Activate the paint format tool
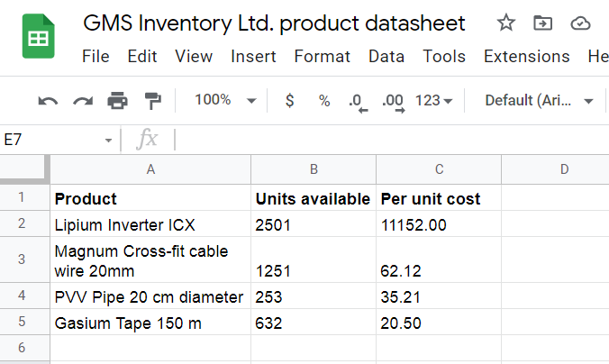Viewport: 609px width, 364px height. 152,101
